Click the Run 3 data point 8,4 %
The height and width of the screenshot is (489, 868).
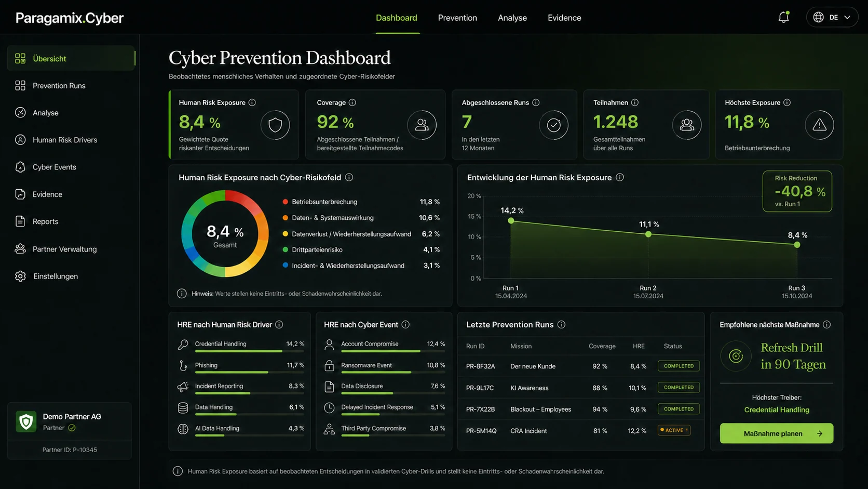(797, 245)
